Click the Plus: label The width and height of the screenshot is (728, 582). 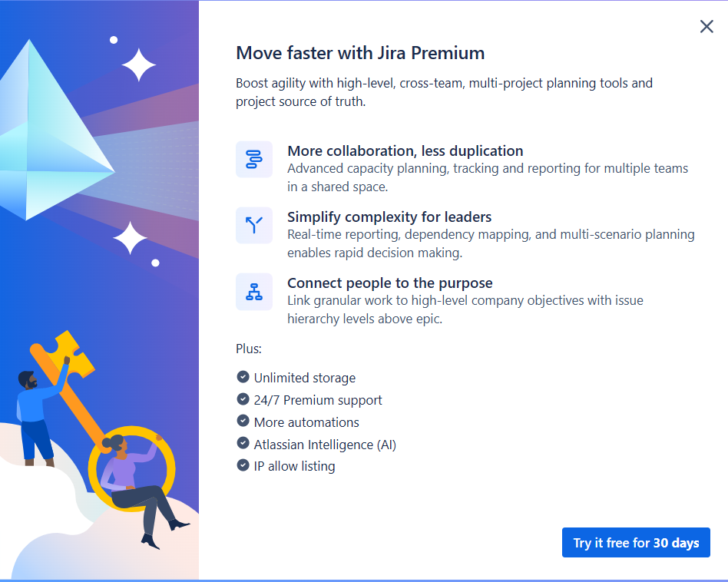pos(249,349)
